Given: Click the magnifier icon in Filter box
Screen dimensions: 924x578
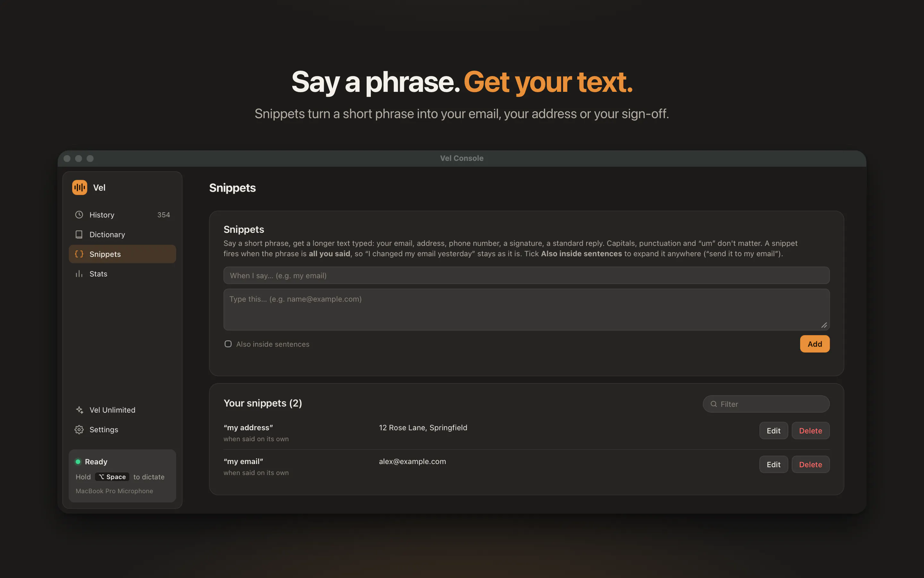Looking at the screenshot, I should pyautogui.click(x=713, y=404).
